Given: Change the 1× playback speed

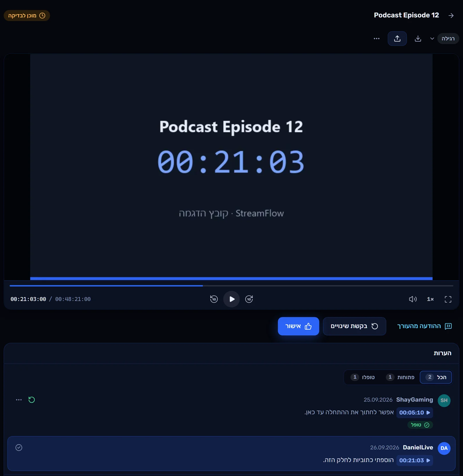Looking at the screenshot, I should tap(430, 299).
